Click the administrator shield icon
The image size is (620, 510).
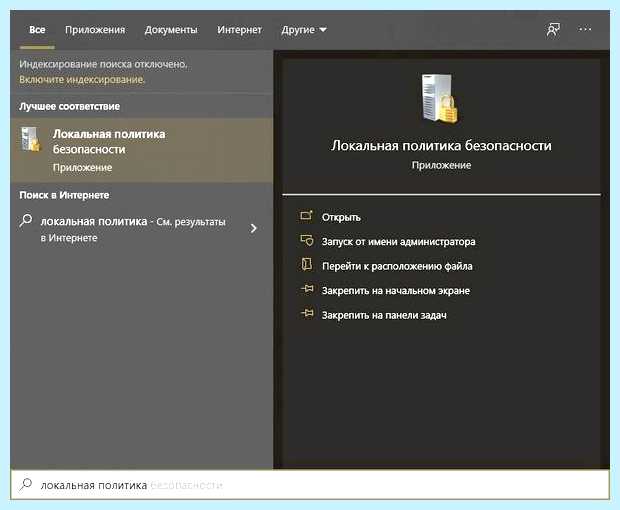(306, 240)
